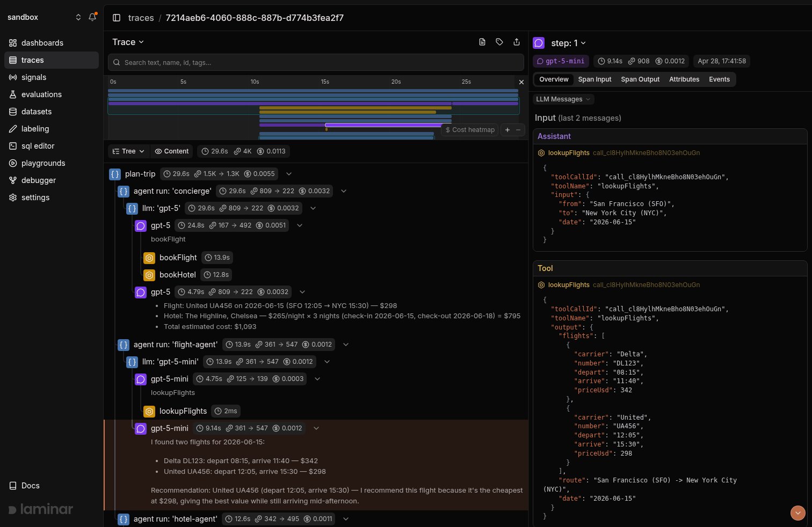812x527 pixels.
Task: Collapse llm: 'gpt-5-mini' span chevron
Action: click(327, 362)
